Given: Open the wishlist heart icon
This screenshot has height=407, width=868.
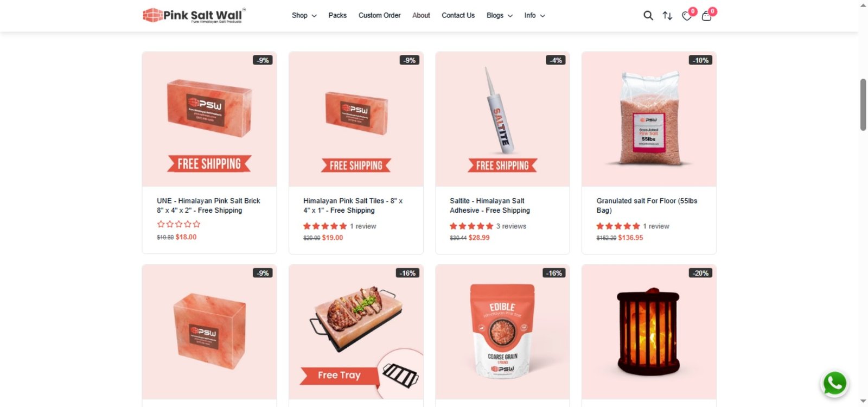Looking at the screenshot, I should click(687, 16).
